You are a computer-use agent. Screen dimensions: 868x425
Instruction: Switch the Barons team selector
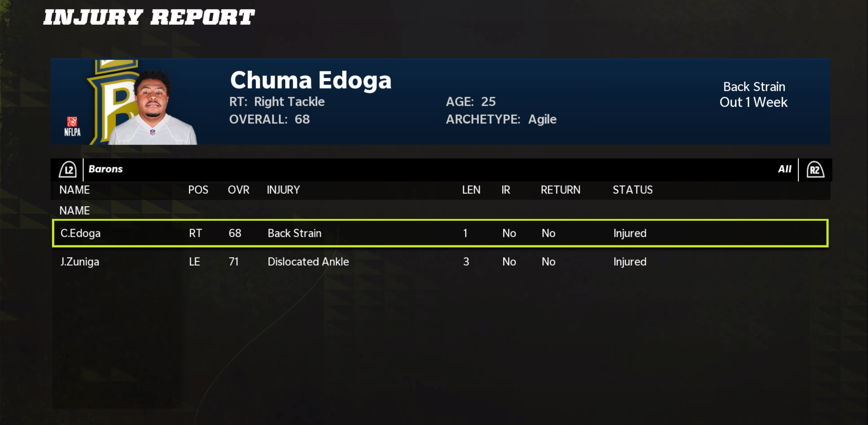pos(106,169)
